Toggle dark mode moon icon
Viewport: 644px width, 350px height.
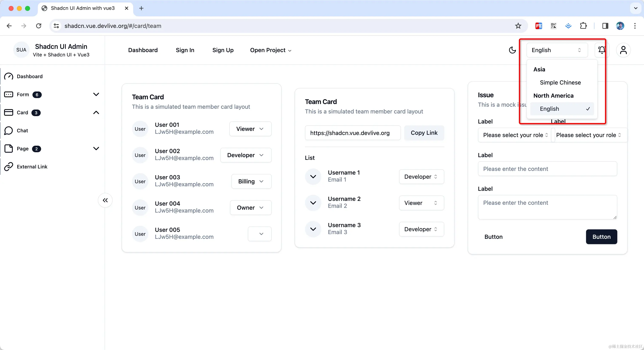[512, 50]
